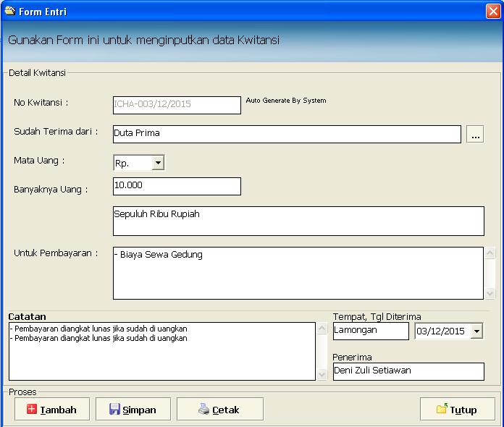Open the date picker dropdown for 03/12/2015
Image resolution: width=504 pixels, height=427 pixels.
[x=476, y=331]
